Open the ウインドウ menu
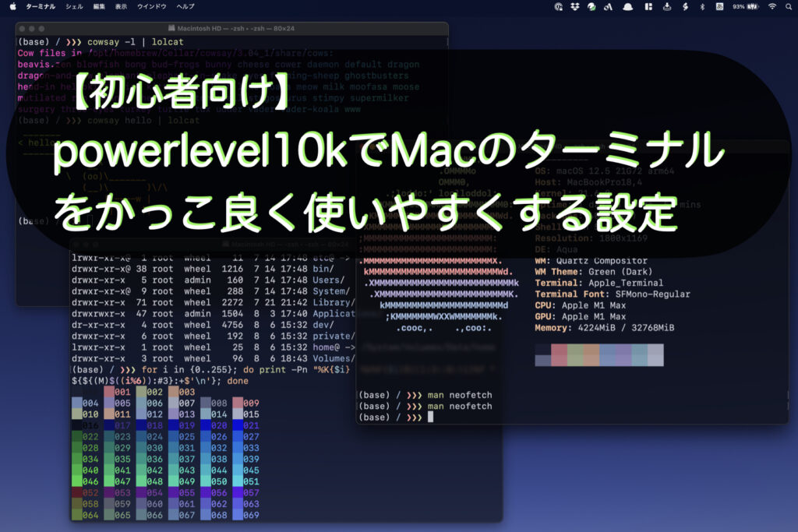The width and height of the screenshot is (798, 532). click(x=152, y=6)
